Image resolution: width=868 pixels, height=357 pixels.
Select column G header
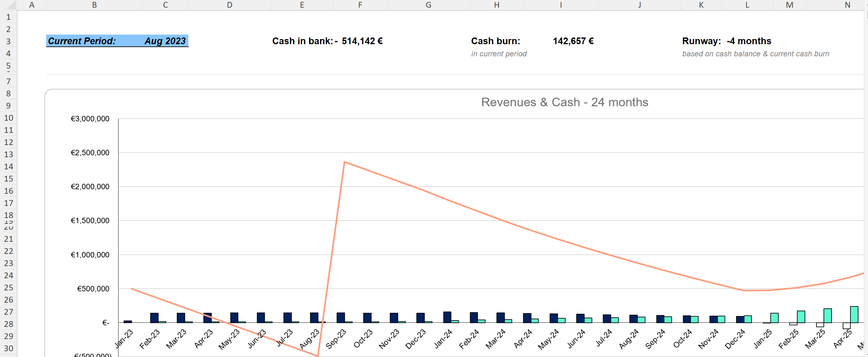click(x=428, y=5)
